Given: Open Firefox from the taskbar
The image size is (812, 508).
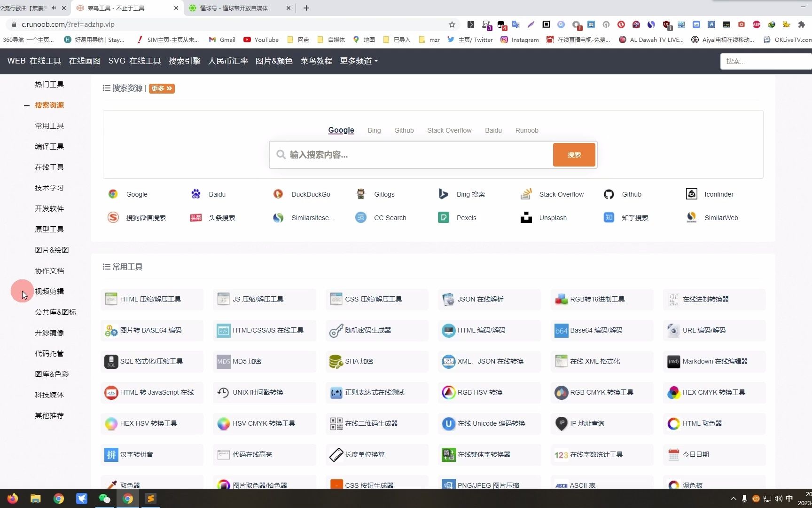Looking at the screenshot, I should pyautogui.click(x=13, y=499).
